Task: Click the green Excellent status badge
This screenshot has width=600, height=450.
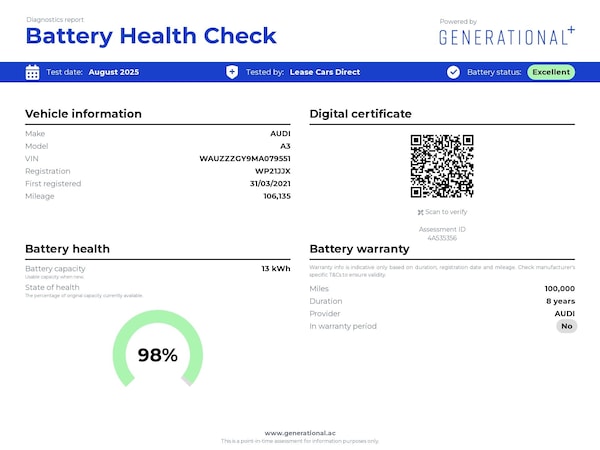Action: coord(551,72)
